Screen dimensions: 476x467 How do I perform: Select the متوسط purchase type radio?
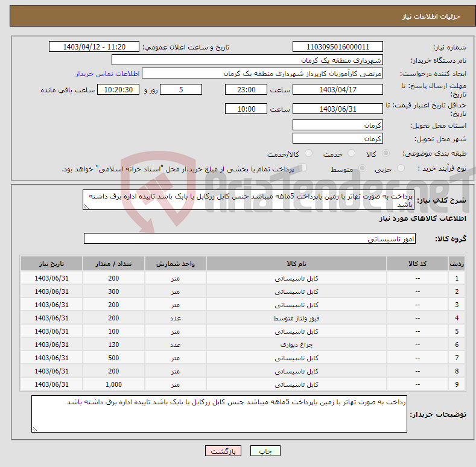(x=362, y=168)
